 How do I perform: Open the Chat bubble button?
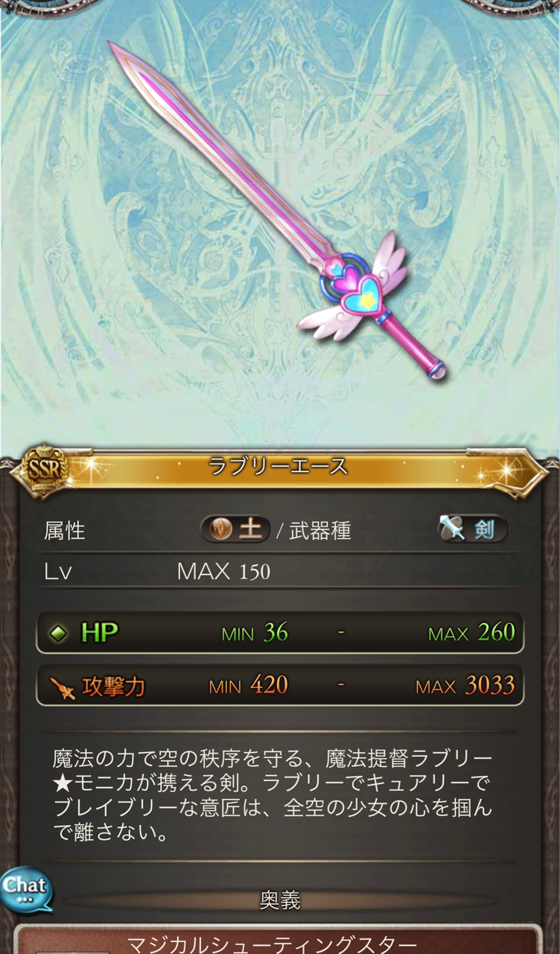27,888
